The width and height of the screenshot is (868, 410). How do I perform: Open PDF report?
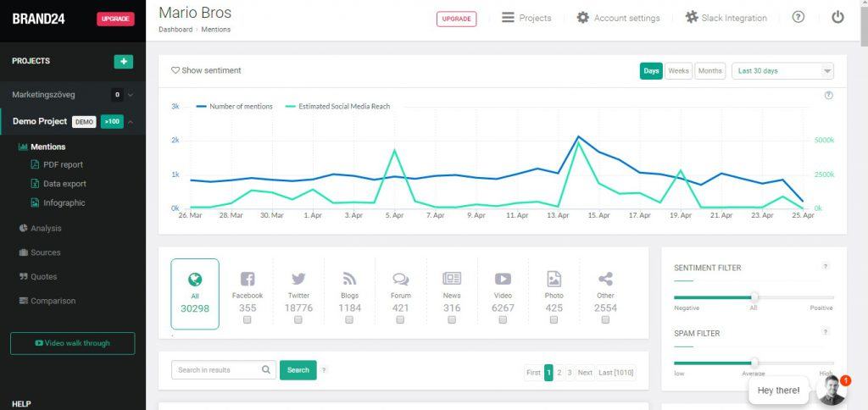tap(57, 164)
